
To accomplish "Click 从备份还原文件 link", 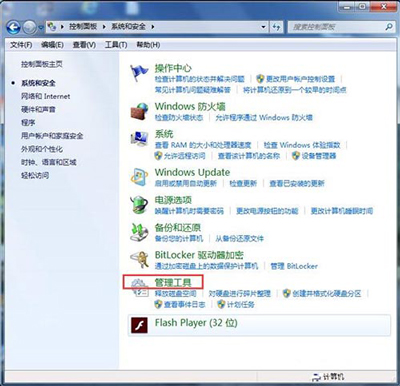I will pyautogui.click(x=239, y=238).
